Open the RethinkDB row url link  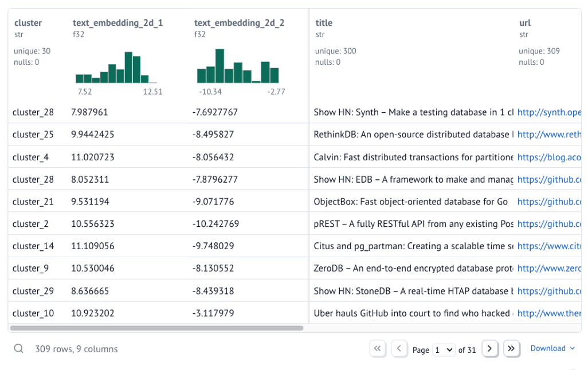point(550,135)
